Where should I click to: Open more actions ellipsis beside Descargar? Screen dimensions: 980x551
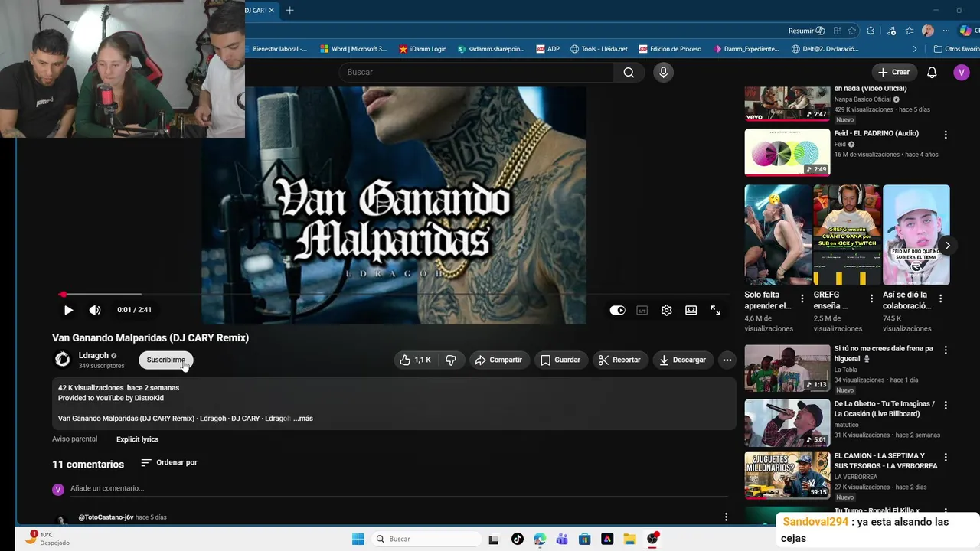coord(727,360)
